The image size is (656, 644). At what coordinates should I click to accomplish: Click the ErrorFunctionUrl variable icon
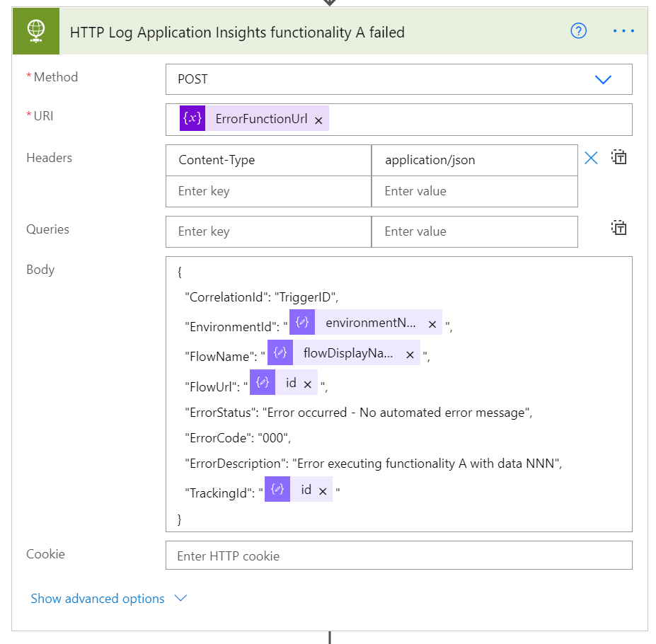pos(192,119)
